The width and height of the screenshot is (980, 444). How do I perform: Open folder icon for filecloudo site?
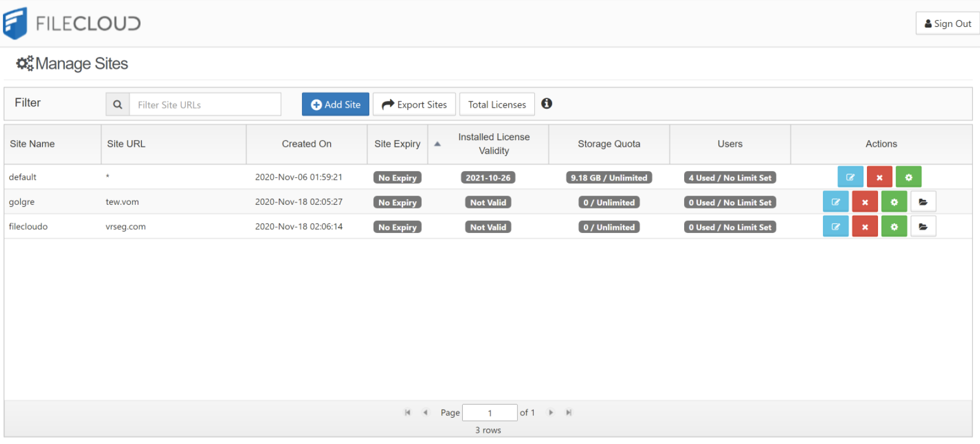[x=923, y=227]
